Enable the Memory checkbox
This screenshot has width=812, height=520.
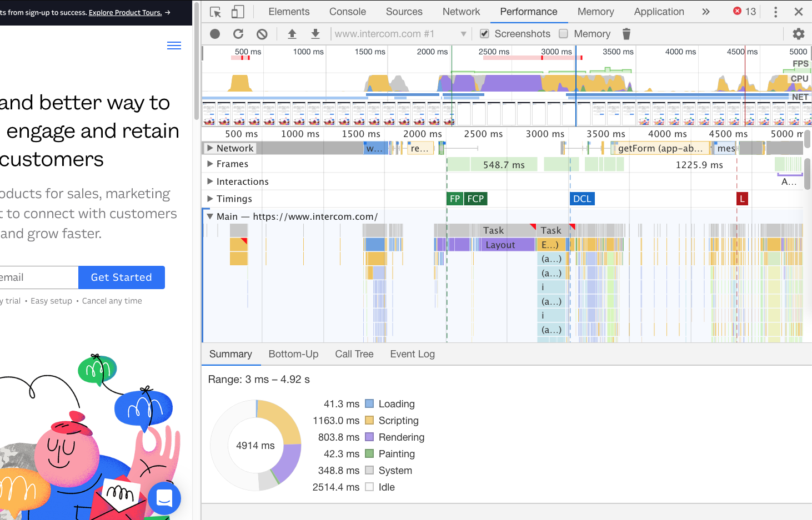point(563,34)
